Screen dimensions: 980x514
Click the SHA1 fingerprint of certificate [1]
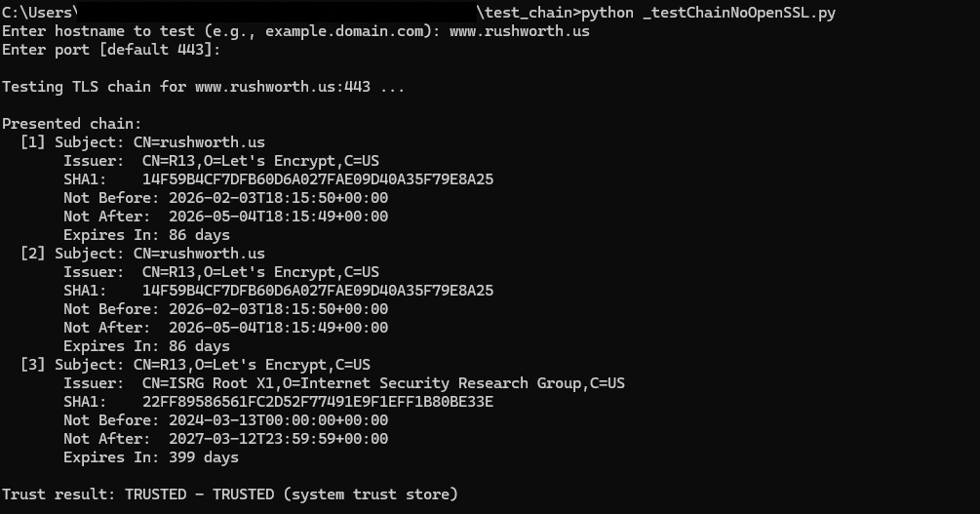pos(318,179)
